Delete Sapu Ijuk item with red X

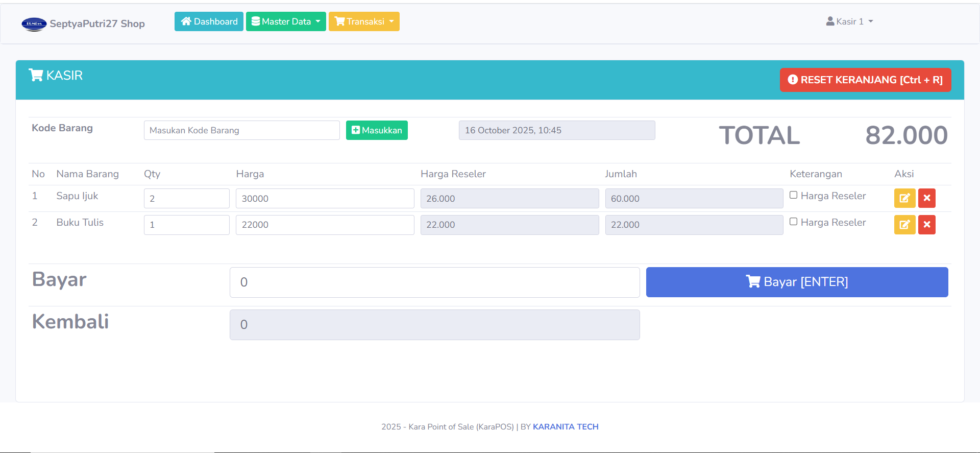[926, 198]
